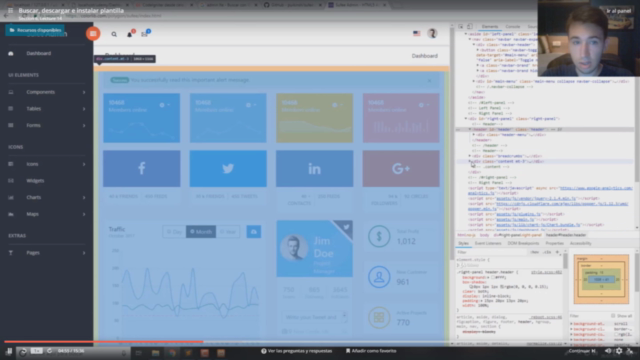Screen dimensions: 640x360
Task: Click the Active Projects grid icon
Action: (x=379, y=318)
